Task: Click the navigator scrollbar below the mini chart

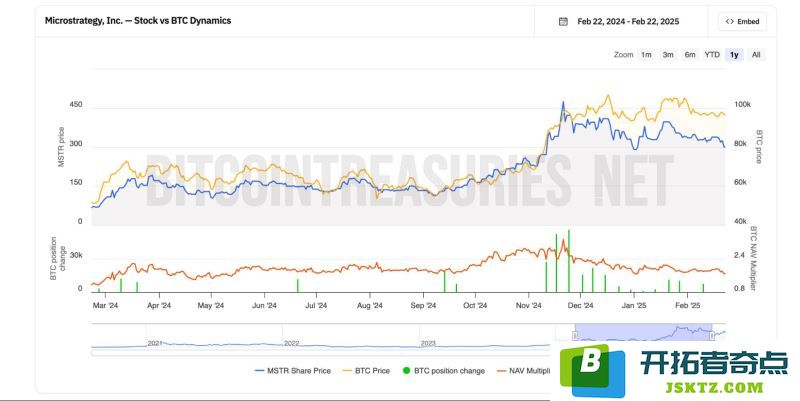Action: pos(321,353)
